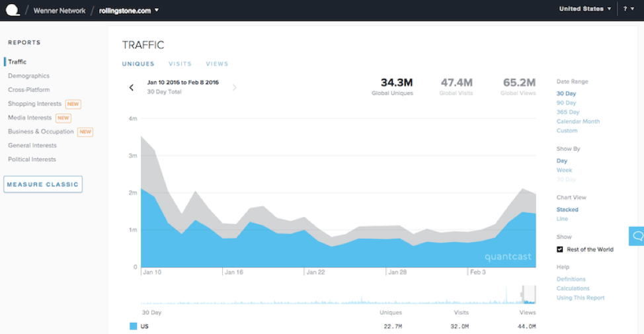The image size is (644, 334).
Task: Switch to the Views tab
Action: 217,63
